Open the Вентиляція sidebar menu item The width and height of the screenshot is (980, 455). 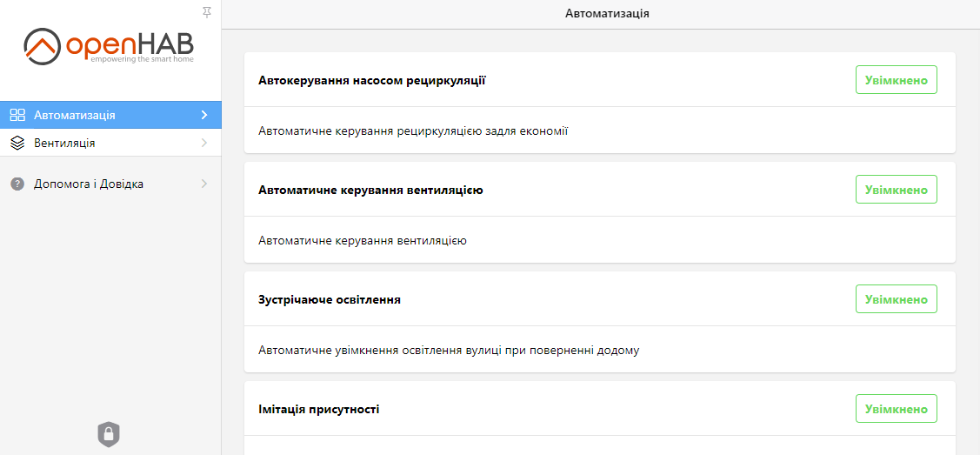point(65,143)
